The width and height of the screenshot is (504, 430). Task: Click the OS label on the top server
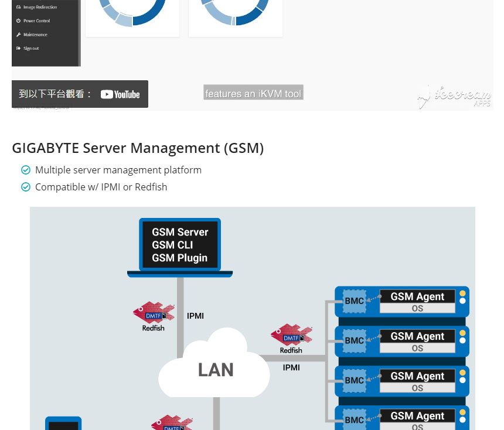[x=417, y=309]
